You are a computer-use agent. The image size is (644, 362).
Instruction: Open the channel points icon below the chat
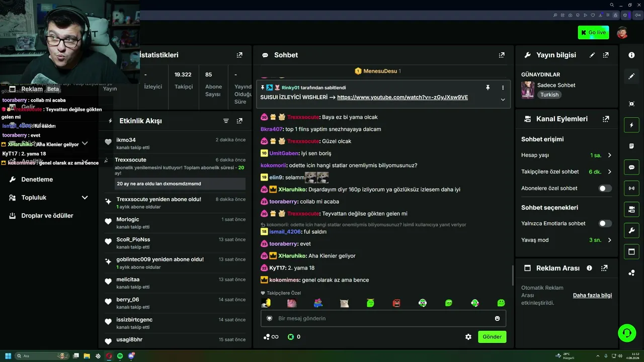point(271,337)
